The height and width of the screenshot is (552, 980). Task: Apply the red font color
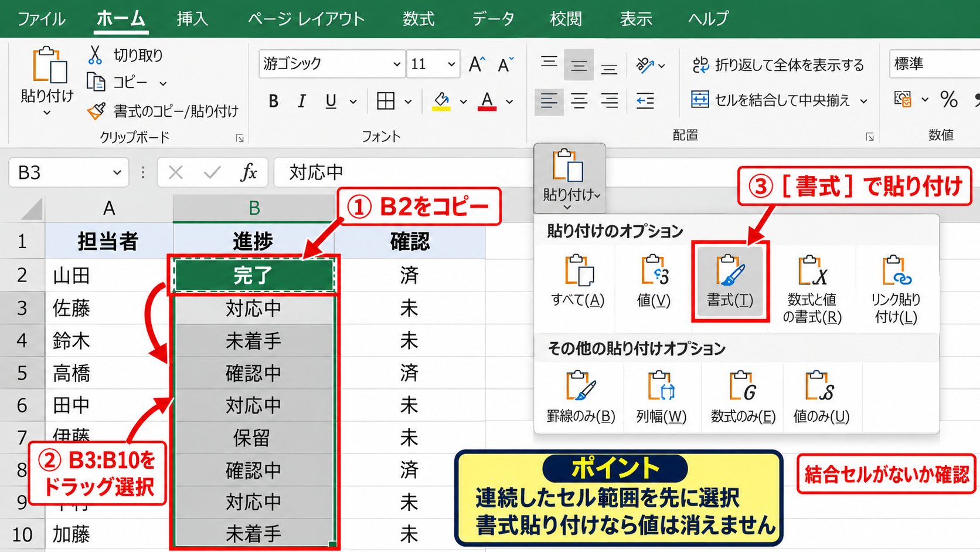487,101
